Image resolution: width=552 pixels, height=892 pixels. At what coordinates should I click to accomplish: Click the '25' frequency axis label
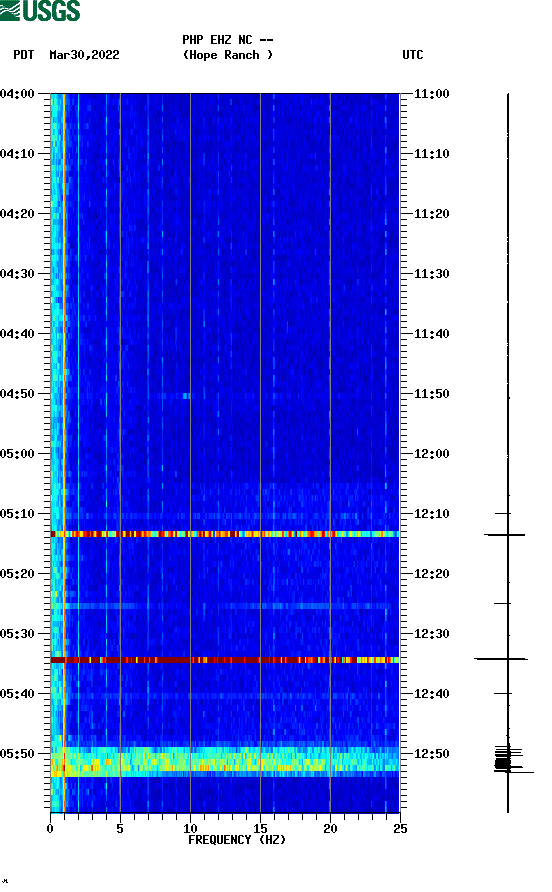(400, 829)
